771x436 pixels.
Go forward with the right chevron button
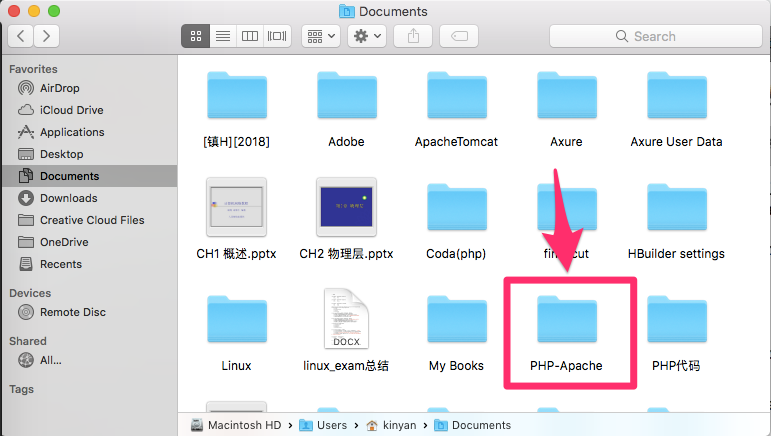pyautogui.click(x=46, y=36)
